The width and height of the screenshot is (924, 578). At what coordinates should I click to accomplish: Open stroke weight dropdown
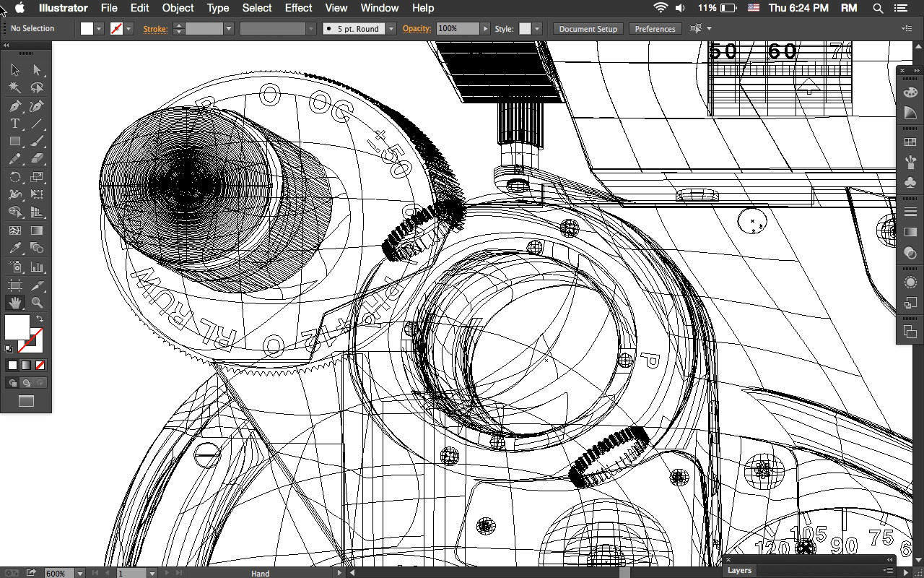coord(228,29)
